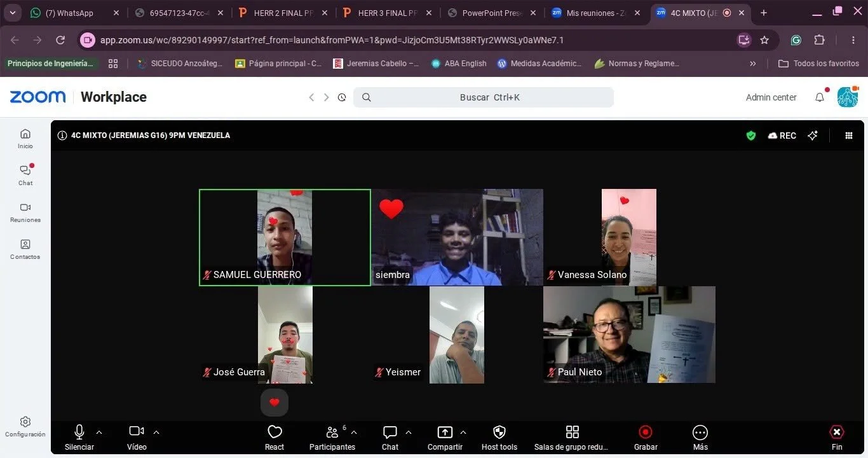The image size is (868, 458).
Task: Toggle Silenciar microphone
Action: click(79, 438)
